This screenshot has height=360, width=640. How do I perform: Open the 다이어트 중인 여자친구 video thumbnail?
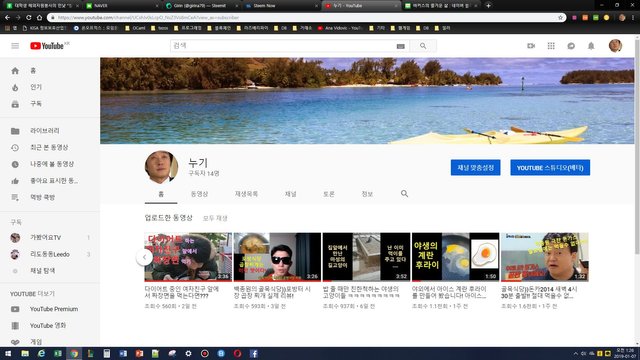tap(188, 257)
